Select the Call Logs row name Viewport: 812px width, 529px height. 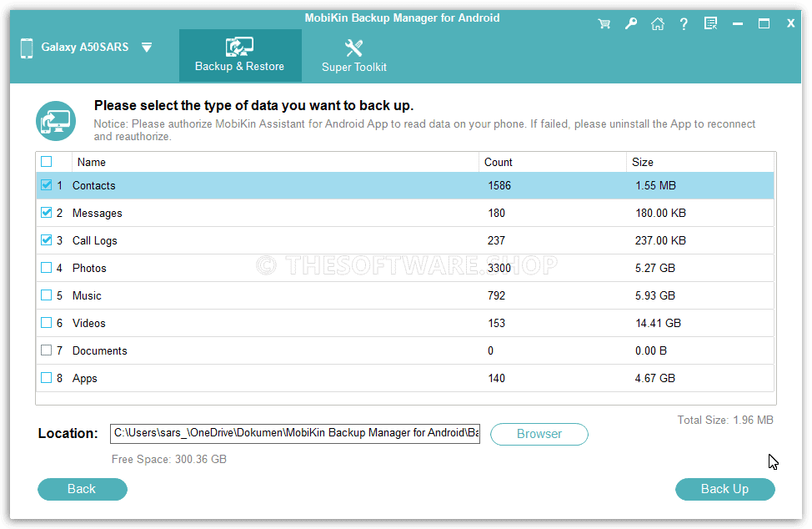(95, 240)
